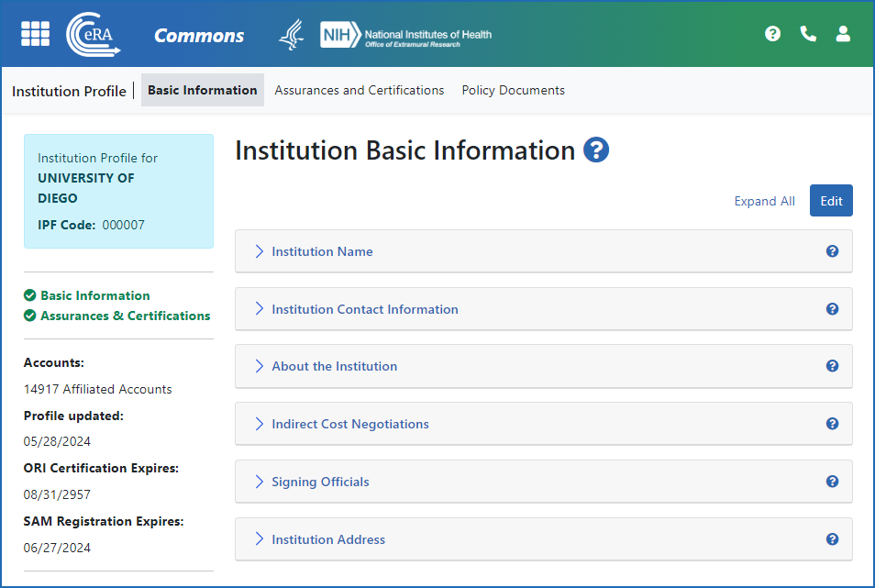This screenshot has width=875, height=588.
Task: Click Institution Contact Information section title
Action: pyautogui.click(x=365, y=309)
